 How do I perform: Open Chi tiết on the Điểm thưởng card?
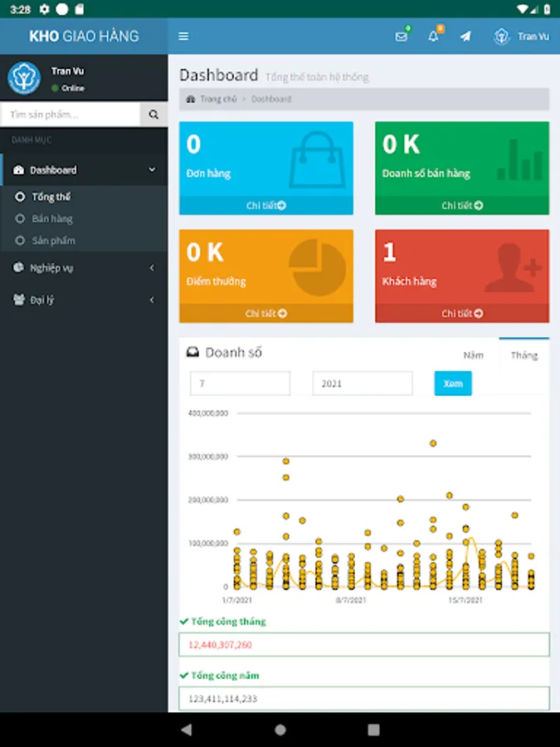[266, 313]
